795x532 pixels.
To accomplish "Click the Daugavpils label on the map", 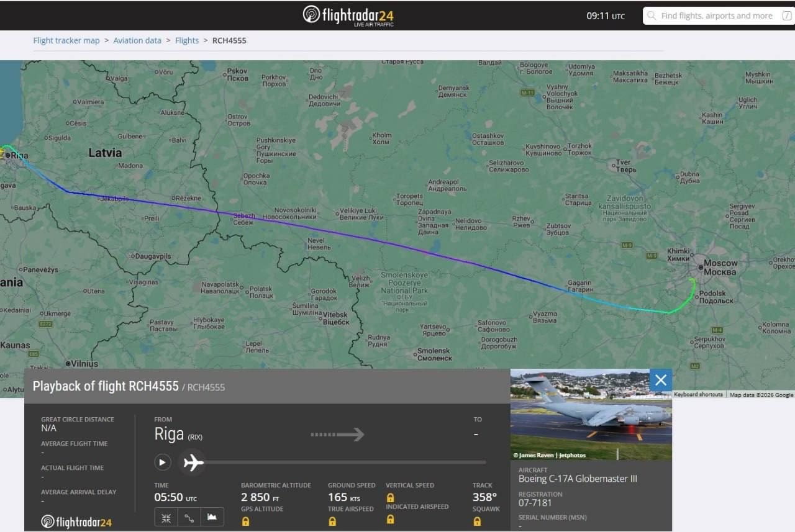I will coord(153,256).
